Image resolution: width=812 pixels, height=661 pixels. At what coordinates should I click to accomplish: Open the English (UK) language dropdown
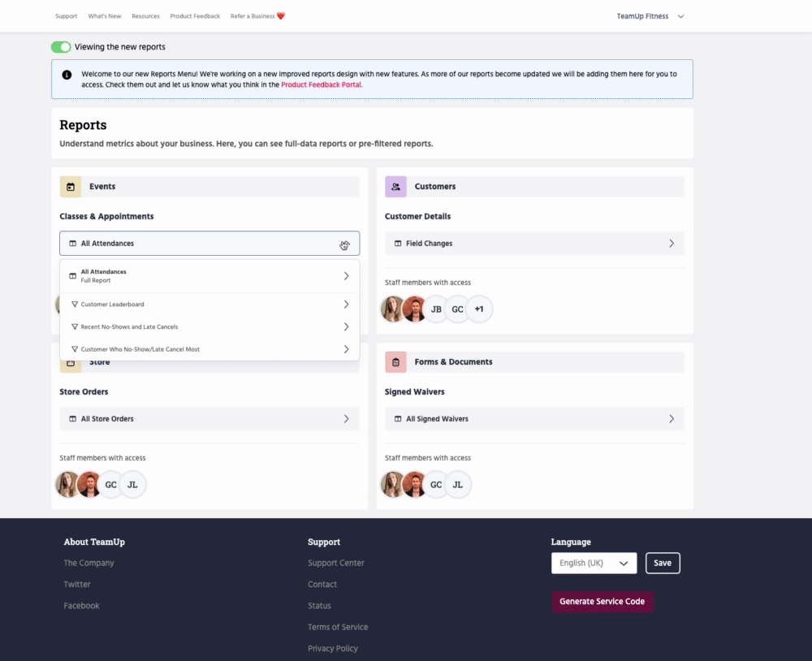[x=594, y=563]
